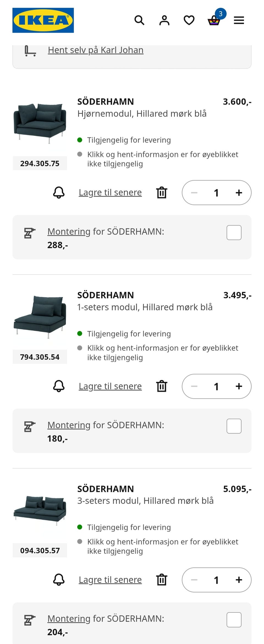Screen dimensions: 264x644
Task: Delete the Hjørnemodul using its trash icon
Action: [162, 193]
